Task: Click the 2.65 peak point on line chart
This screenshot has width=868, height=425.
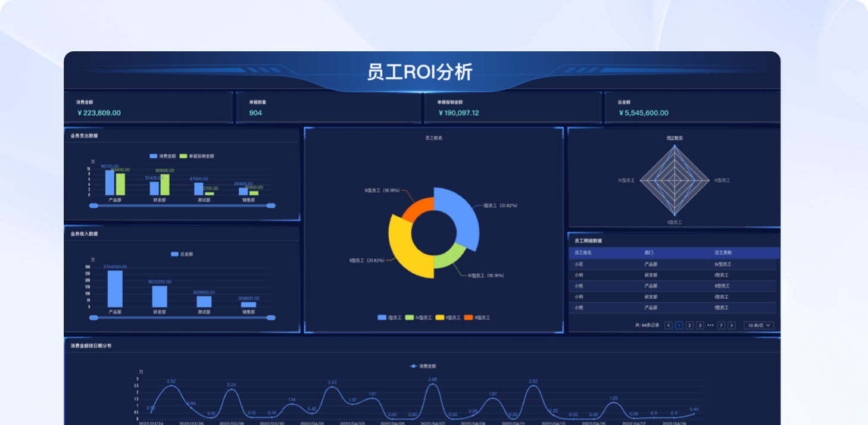Action: coord(432,385)
